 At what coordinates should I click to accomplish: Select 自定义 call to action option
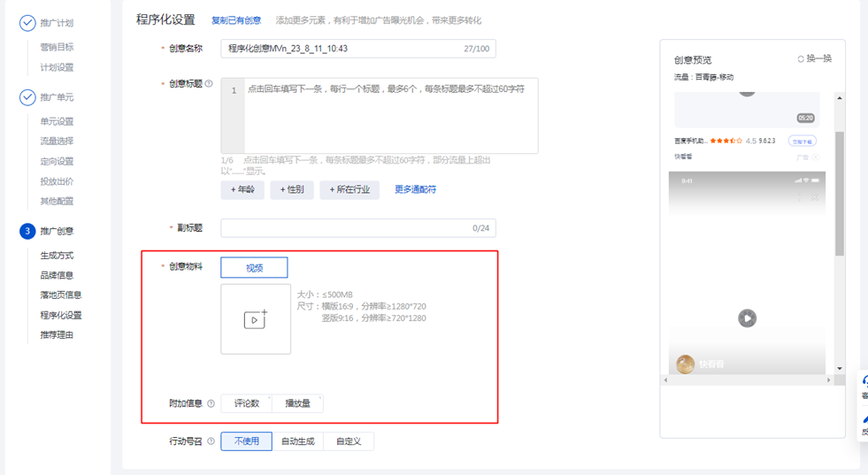(x=349, y=441)
